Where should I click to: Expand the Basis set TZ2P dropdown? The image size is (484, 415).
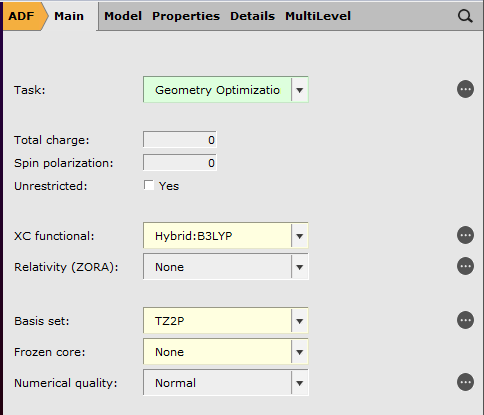point(226,321)
